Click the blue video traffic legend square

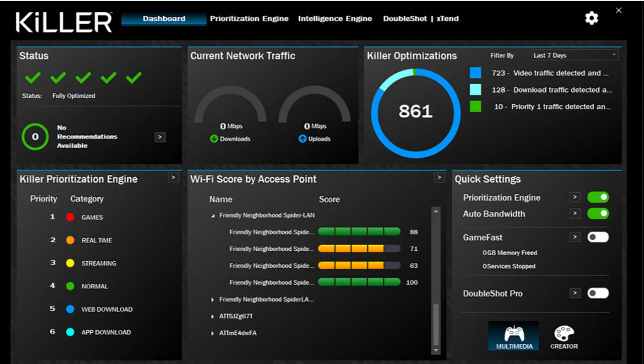pos(475,72)
